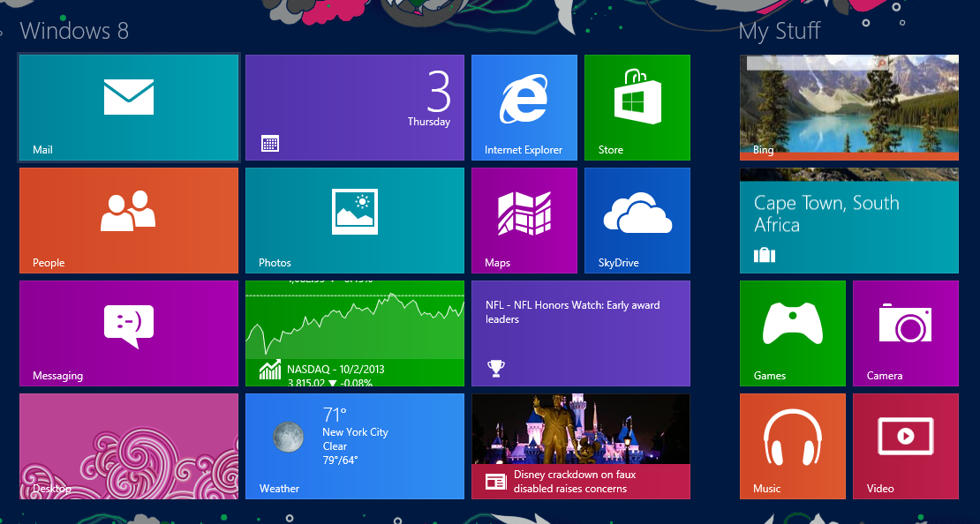
Task: Open the Camera tile
Action: coord(906,333)
